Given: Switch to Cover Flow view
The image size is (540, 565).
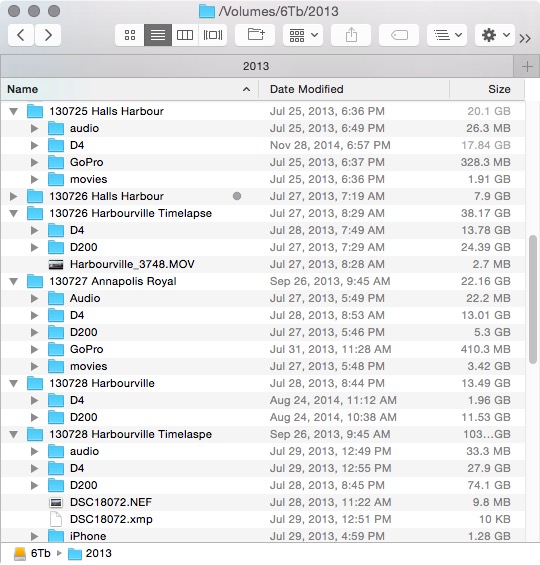Looking at the screenshot, I should point(213,35).
